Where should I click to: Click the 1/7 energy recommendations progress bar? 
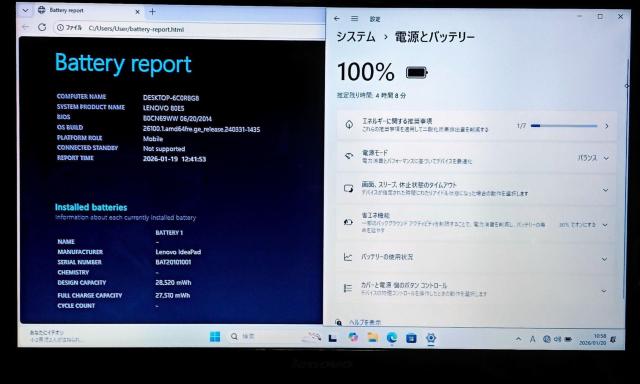pos(564,126)
